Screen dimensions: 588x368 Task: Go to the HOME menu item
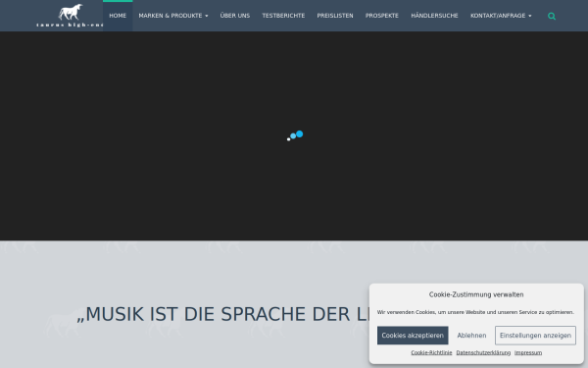(x=118, y=16)
